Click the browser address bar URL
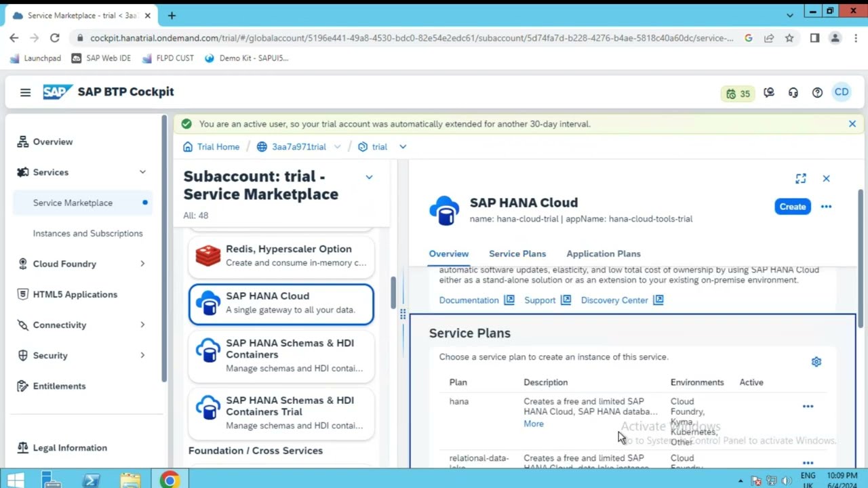Viewport: 868px width, 488px height. (x=412, y=38)
